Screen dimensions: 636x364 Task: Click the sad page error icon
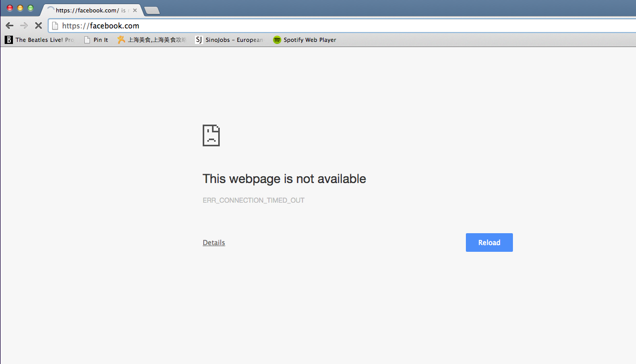211,135
